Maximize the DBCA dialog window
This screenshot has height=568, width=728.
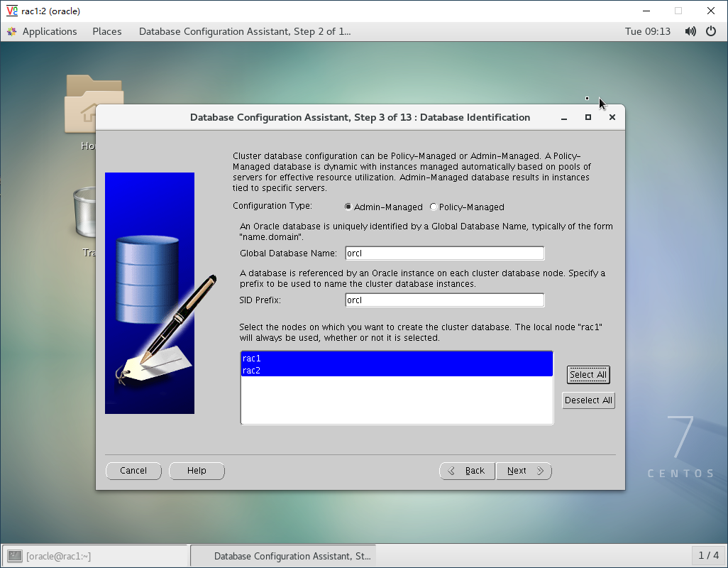[x=588, y=117]
